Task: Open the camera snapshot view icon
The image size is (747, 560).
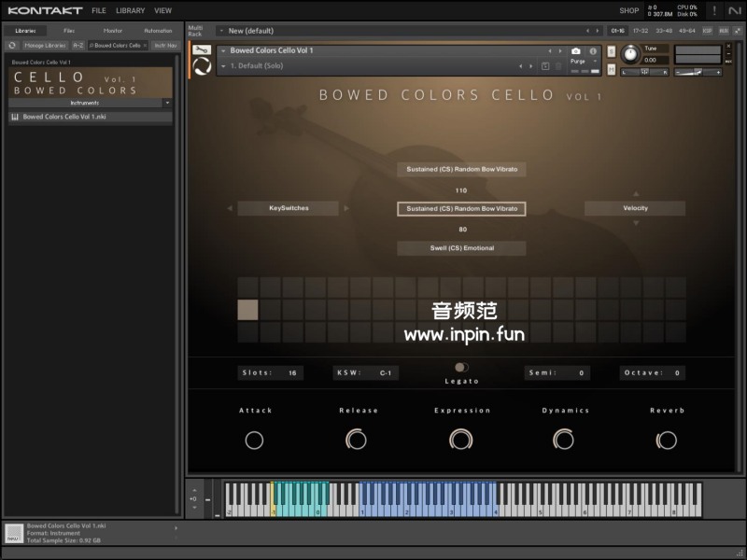Action: 576,51
